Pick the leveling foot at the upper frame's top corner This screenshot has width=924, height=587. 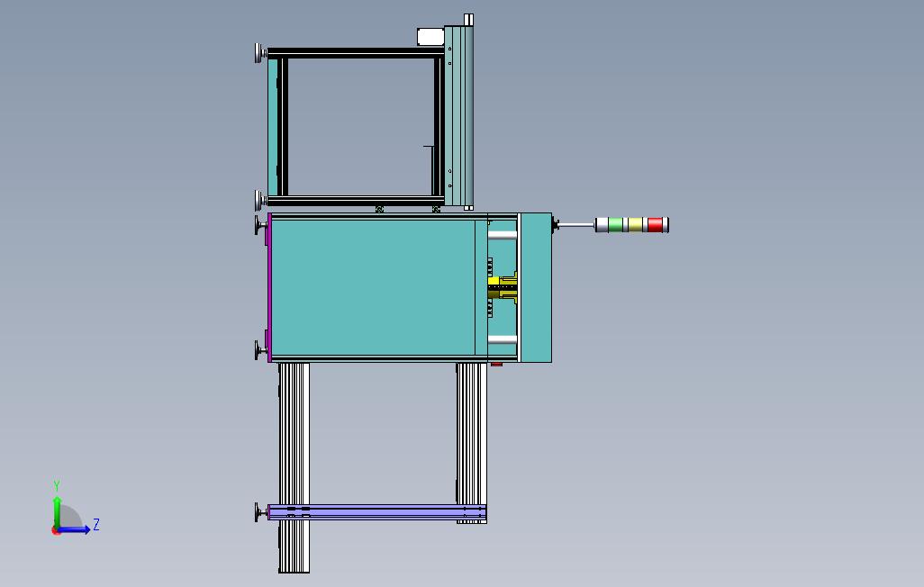pos(261,53)
